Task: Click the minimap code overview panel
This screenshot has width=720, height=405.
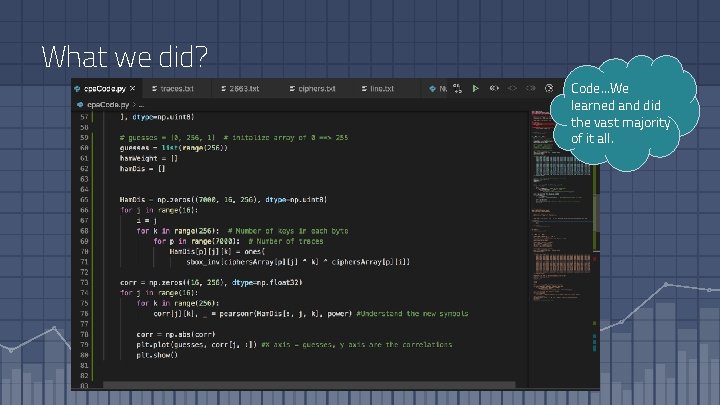Action: [x=561, y=207]
